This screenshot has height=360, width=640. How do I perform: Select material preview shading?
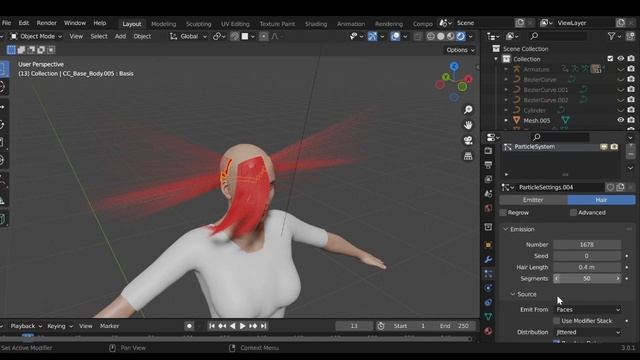tap(451, 36)
